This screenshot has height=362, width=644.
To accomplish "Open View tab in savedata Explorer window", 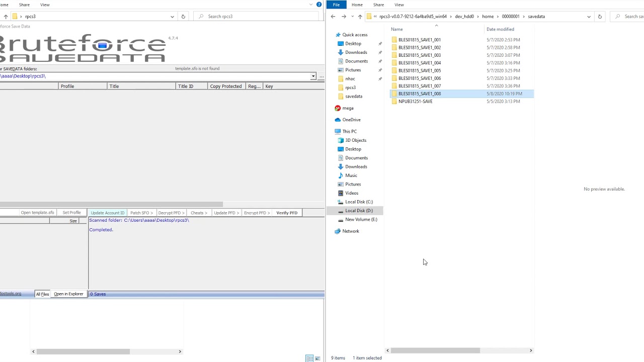I will (399, 5).
